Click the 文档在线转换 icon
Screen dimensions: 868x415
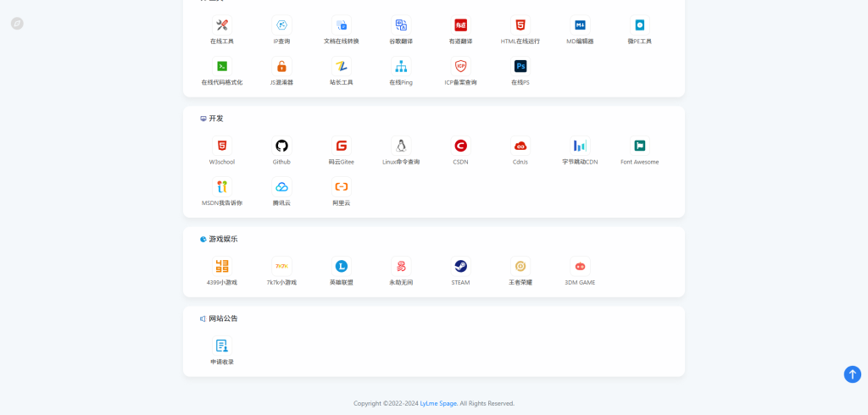point(342,25)
